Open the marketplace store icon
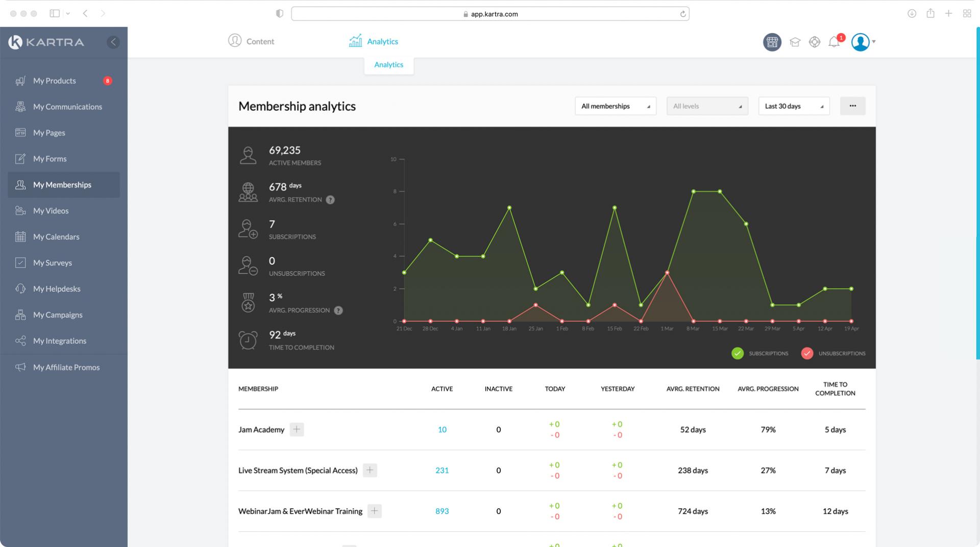 772,42
